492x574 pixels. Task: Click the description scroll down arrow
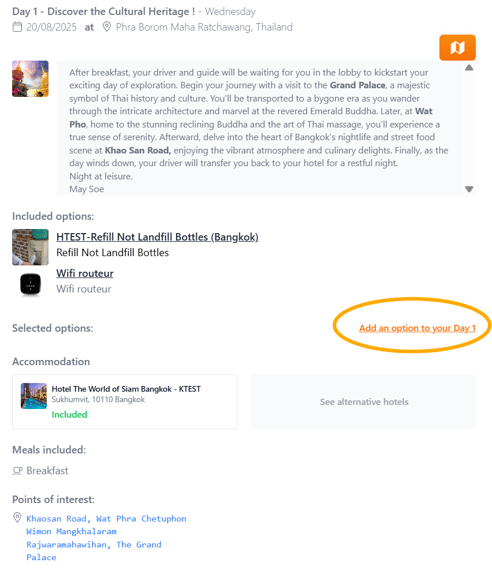469,189
